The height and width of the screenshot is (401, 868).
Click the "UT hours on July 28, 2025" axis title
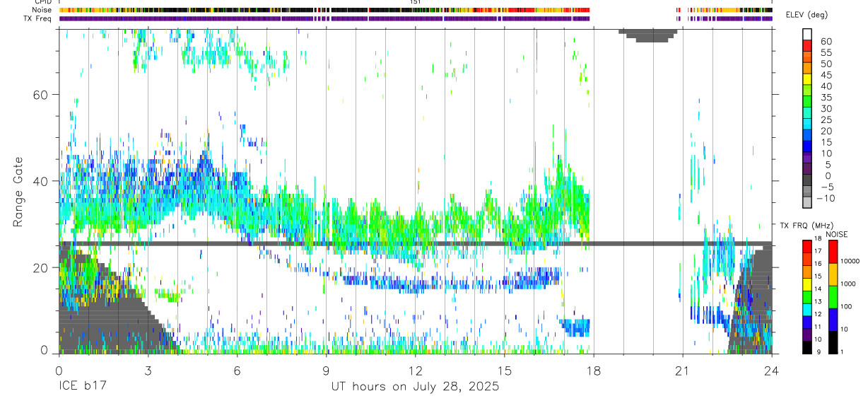pos(415,387)
